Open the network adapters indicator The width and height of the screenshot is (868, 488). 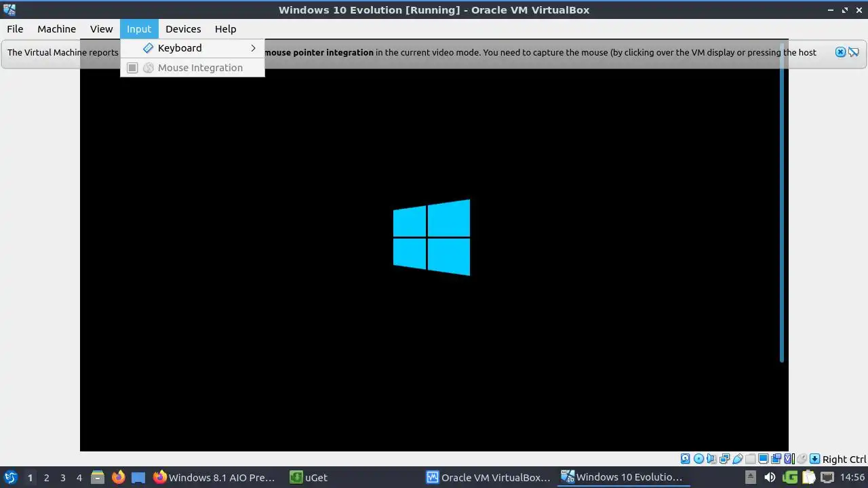tap(724, 459)
